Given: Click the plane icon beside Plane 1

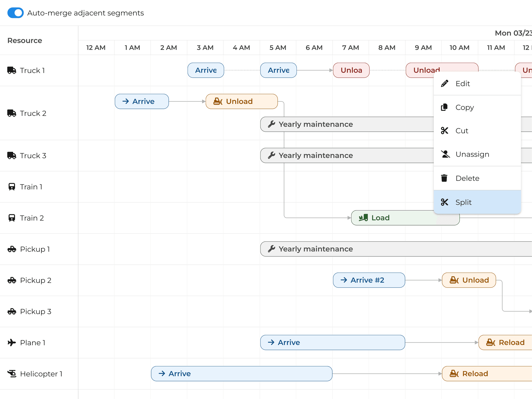Looking at the screenshot, I should pyautogui.click(x=11, y=342).
